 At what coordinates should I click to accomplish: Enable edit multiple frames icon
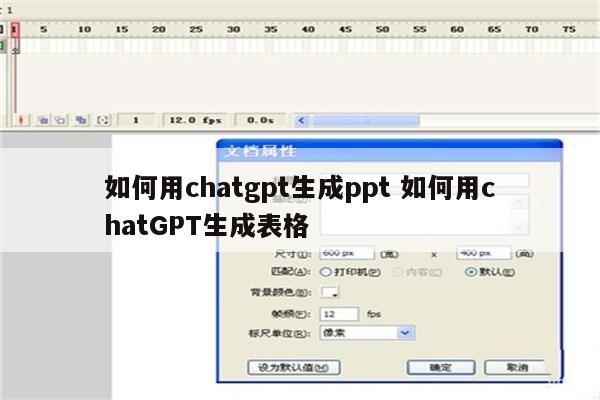click(81, 120)
